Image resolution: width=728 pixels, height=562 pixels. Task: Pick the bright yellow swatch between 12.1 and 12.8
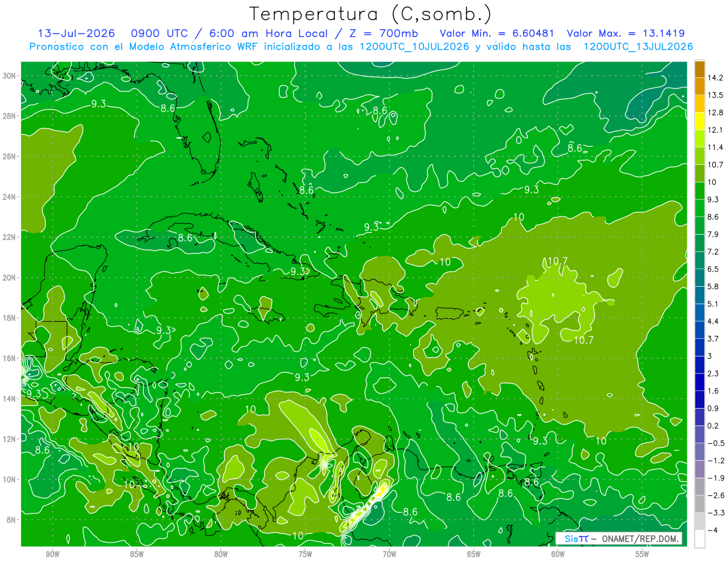point(699,121)
